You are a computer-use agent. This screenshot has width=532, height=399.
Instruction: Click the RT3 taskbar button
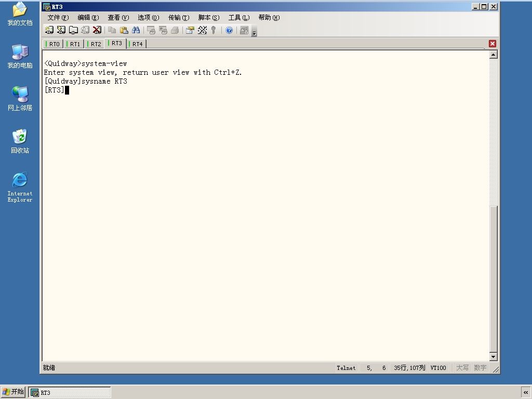pos(70,393)
